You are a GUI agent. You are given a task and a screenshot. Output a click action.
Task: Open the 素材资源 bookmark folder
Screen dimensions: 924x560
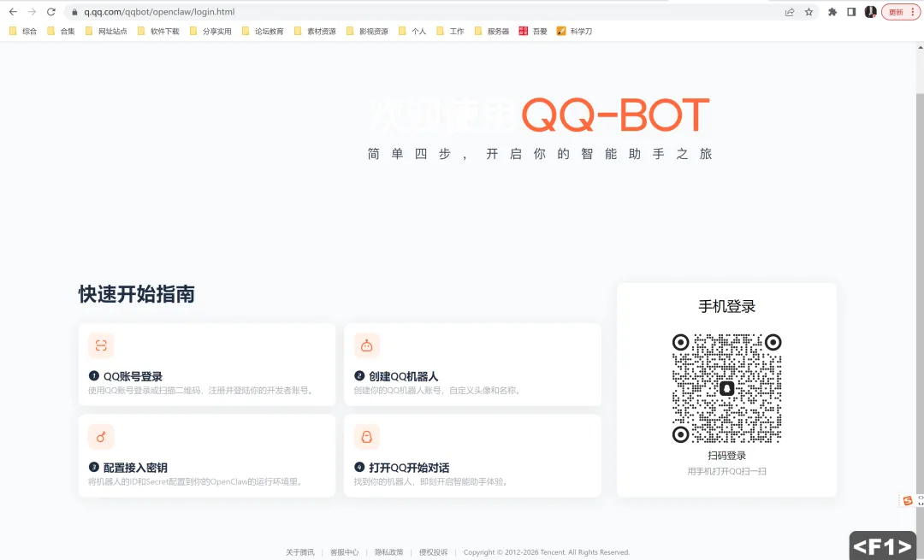315,32
